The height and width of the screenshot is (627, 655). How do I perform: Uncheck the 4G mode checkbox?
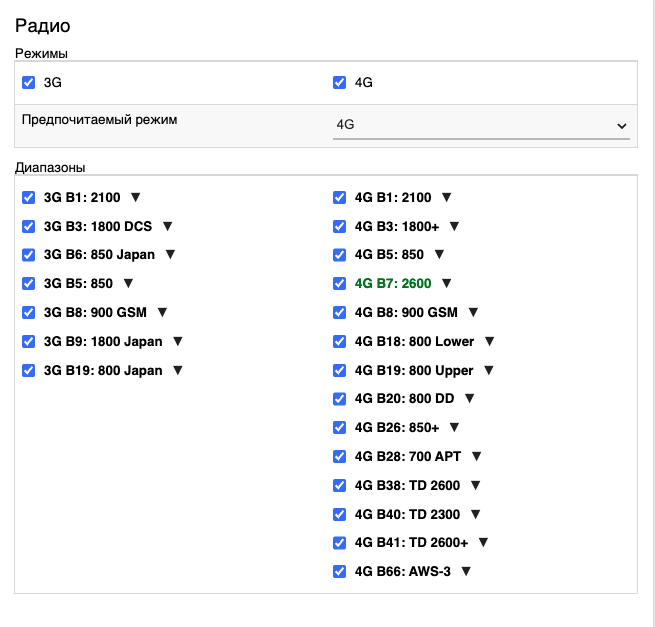click(x=340, y=83)
